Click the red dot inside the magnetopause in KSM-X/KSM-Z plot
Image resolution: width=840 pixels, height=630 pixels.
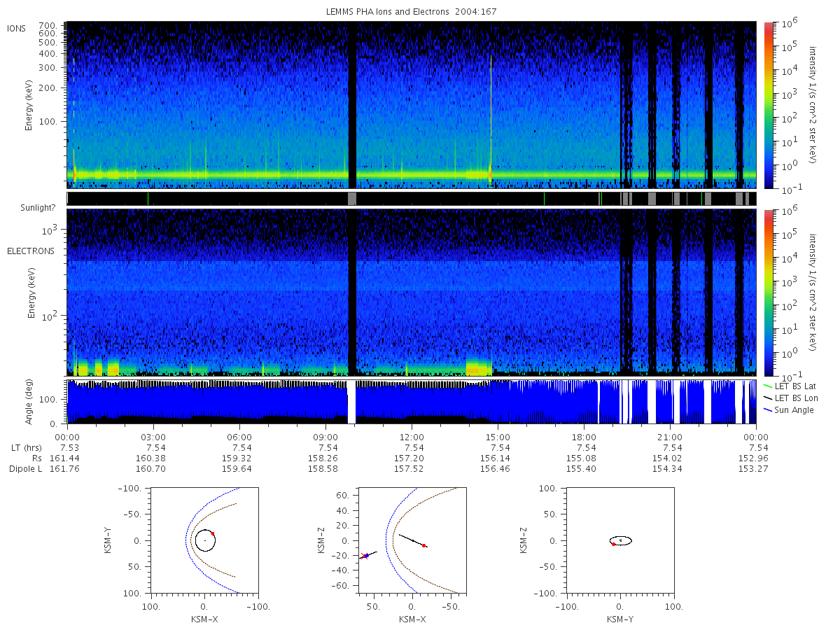424,545
